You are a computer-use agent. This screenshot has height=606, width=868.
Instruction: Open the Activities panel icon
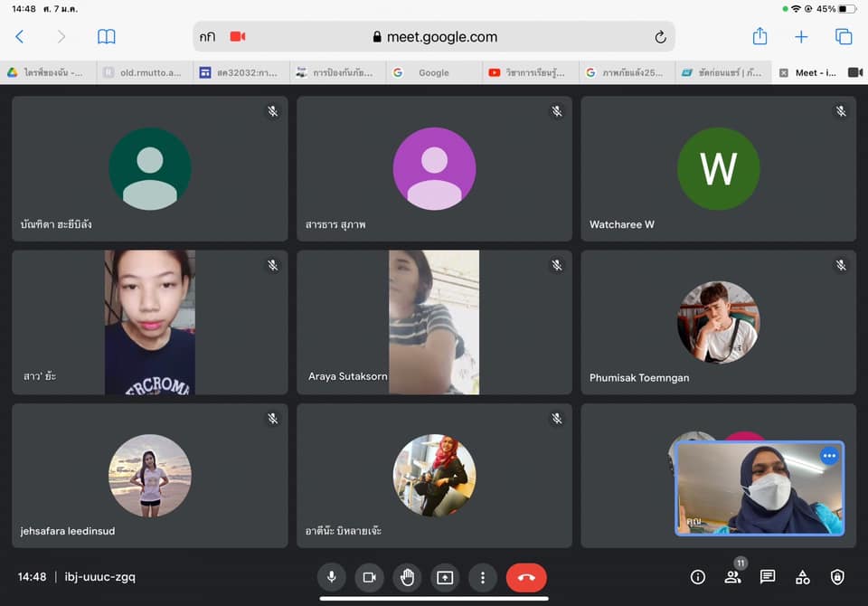[x=802, y=577]
